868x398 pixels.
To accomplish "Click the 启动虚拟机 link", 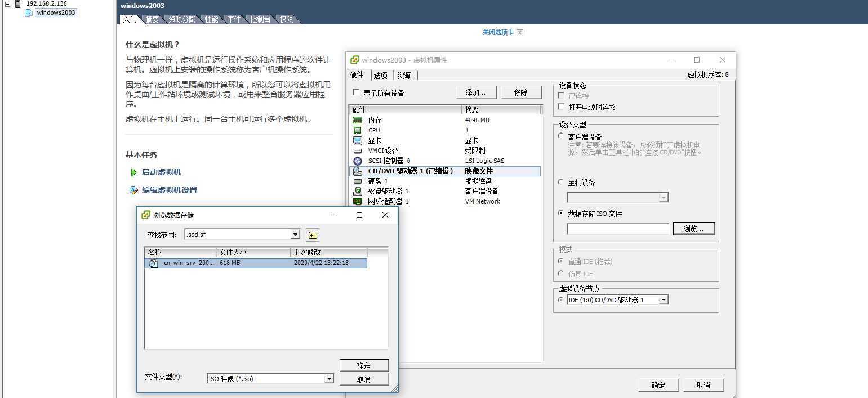I will coord(161,173).
